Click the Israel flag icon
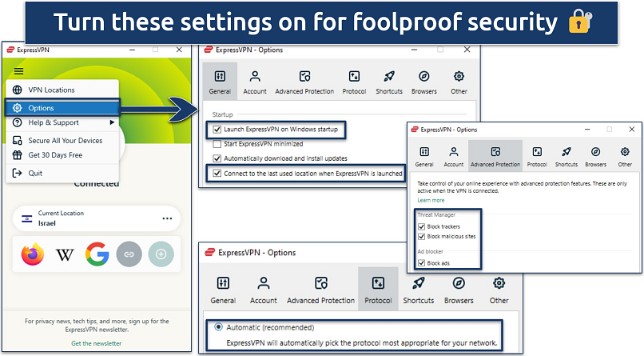 (27, 218)
